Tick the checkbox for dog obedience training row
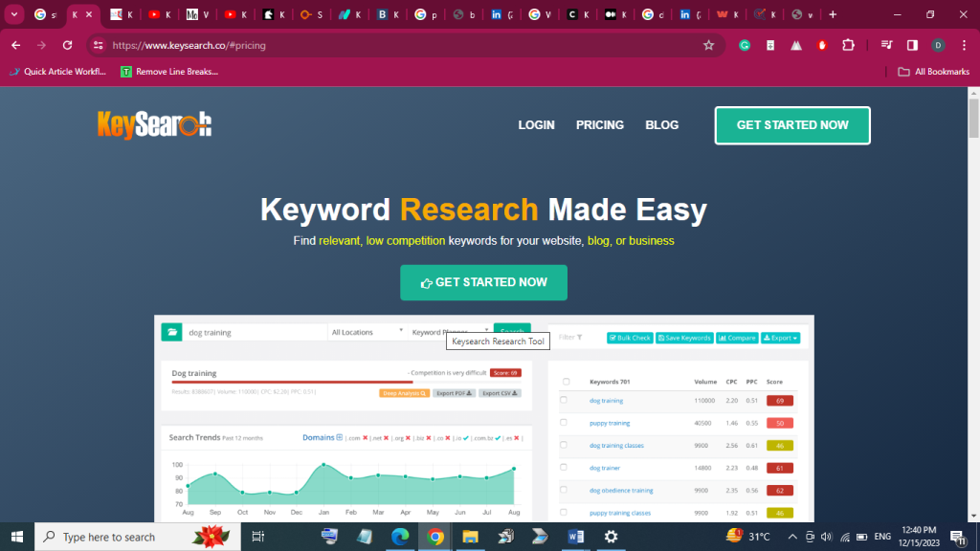 click(564, 490)
